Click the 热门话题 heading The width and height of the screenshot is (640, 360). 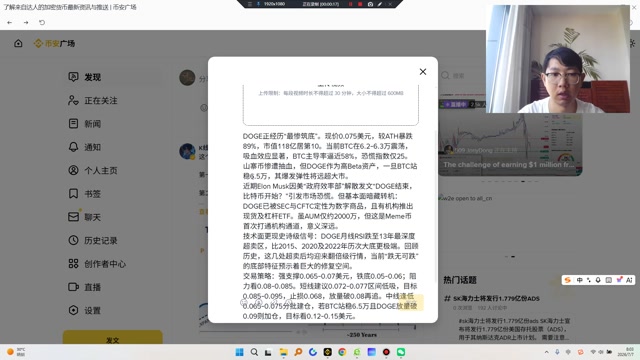coord(460,280)
